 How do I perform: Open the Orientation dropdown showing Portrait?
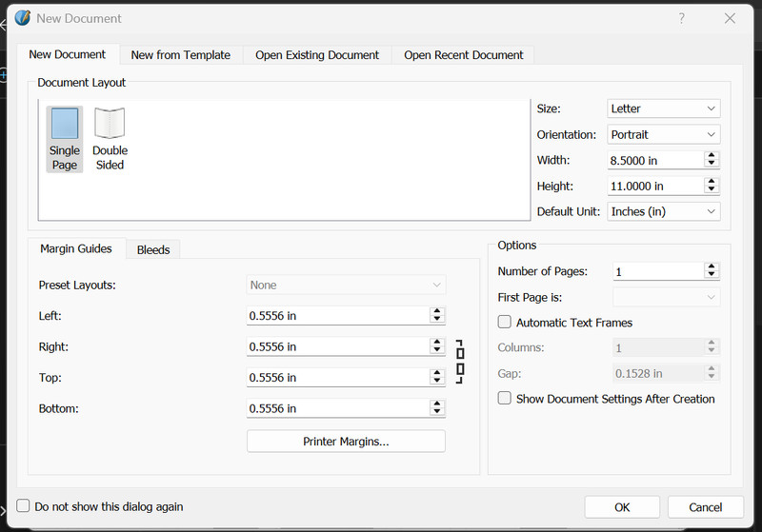tap(663, 134)
